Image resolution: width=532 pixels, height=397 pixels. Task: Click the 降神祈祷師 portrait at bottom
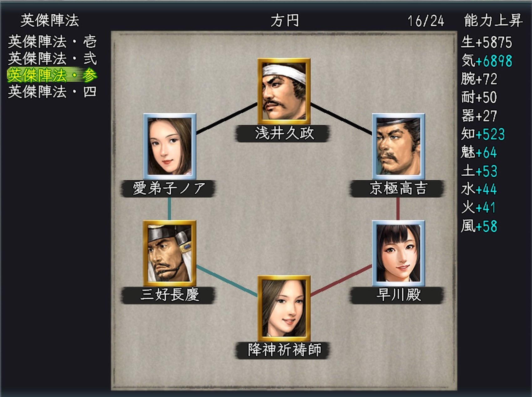coord(284,309)
